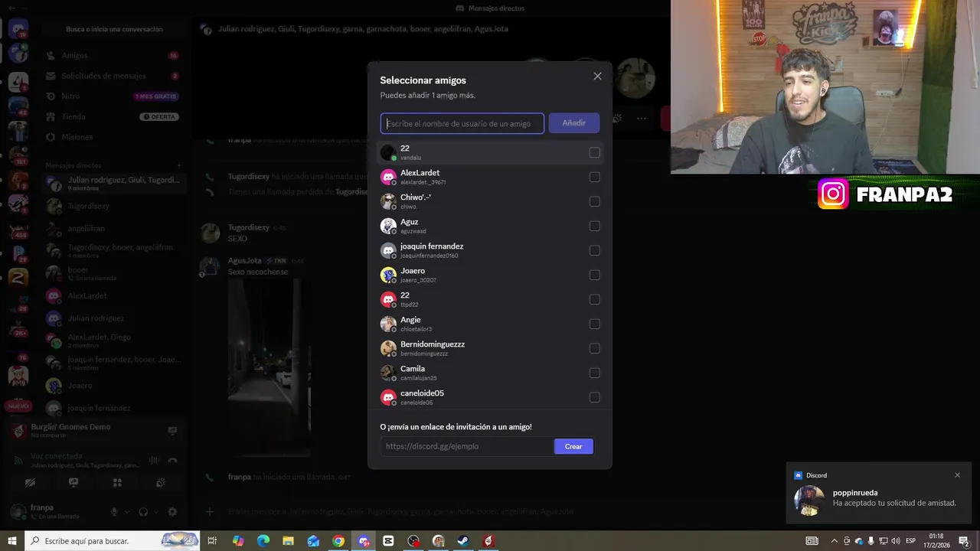Open Microsoft Edge from the taskbar
The height and width of the screenshot is (551, 980).
pos(263,541)
